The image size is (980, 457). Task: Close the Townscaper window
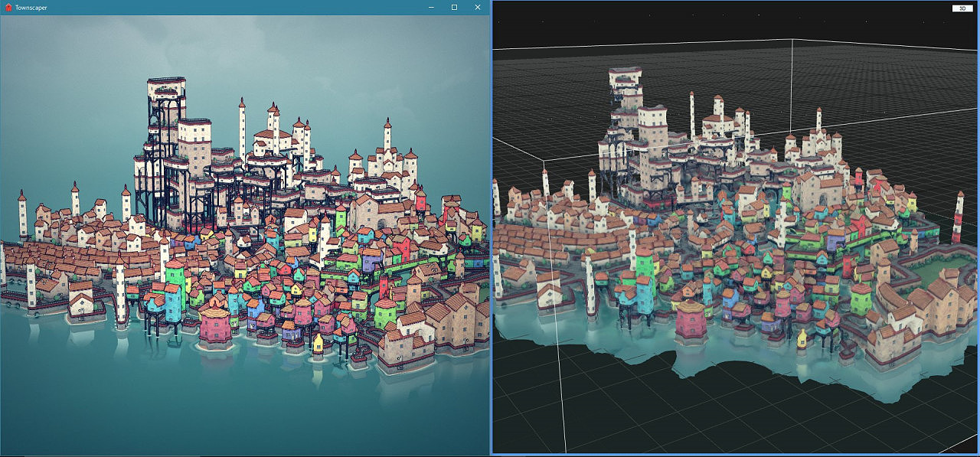click(x=478, y=7)
